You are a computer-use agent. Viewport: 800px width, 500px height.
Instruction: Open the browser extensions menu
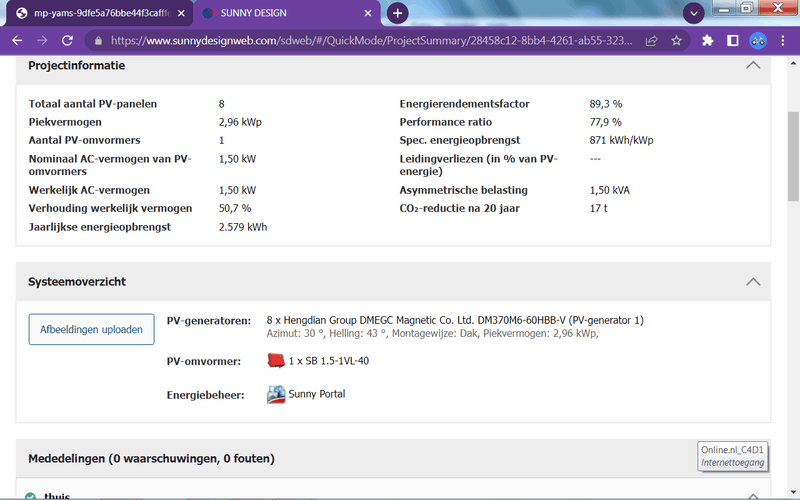tap(708, 41)
